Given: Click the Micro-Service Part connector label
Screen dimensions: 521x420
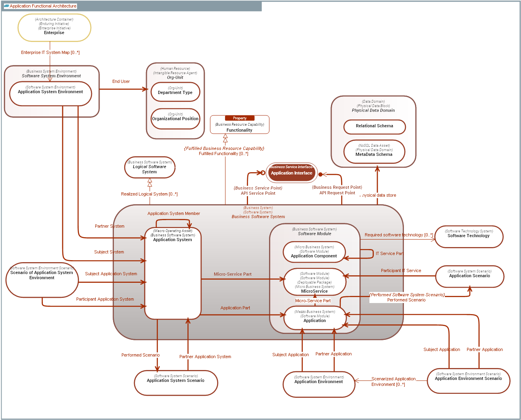Looking at the screenshot, I should coord(233,274).
